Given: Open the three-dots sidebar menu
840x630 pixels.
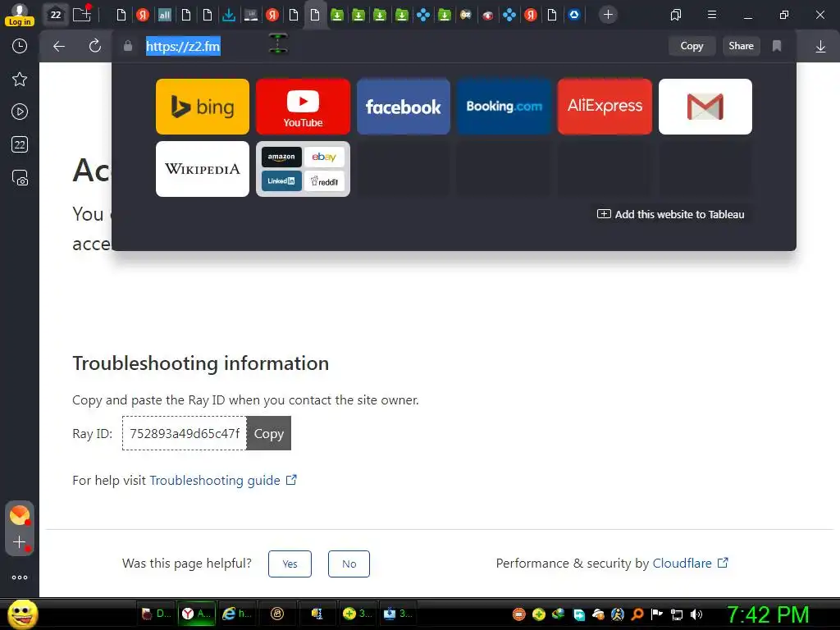Looking at the screenshot, I should 20,577.
